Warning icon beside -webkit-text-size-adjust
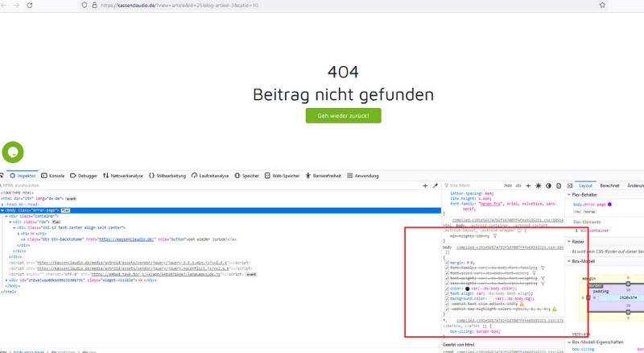 (522, 304)
